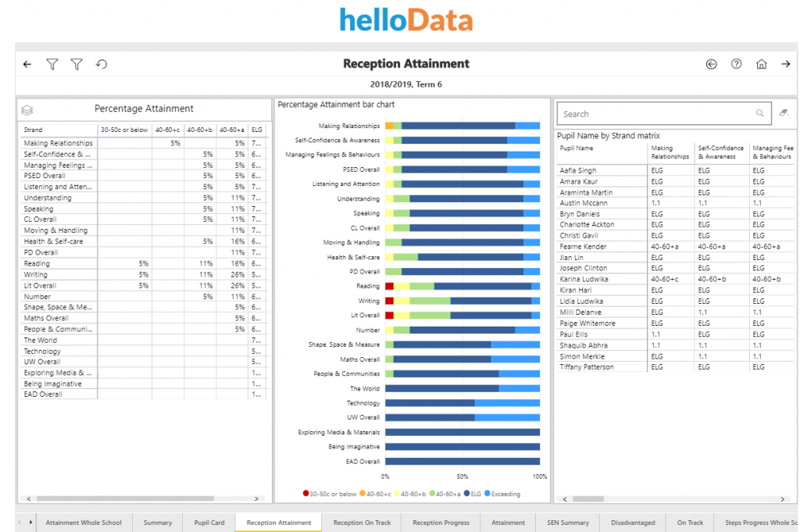Image resolution: width=800 pixels, height=532 pixels.
Task: Click the circled back arrow near Help
Action: pyautogui.click(x=711, y=64)
